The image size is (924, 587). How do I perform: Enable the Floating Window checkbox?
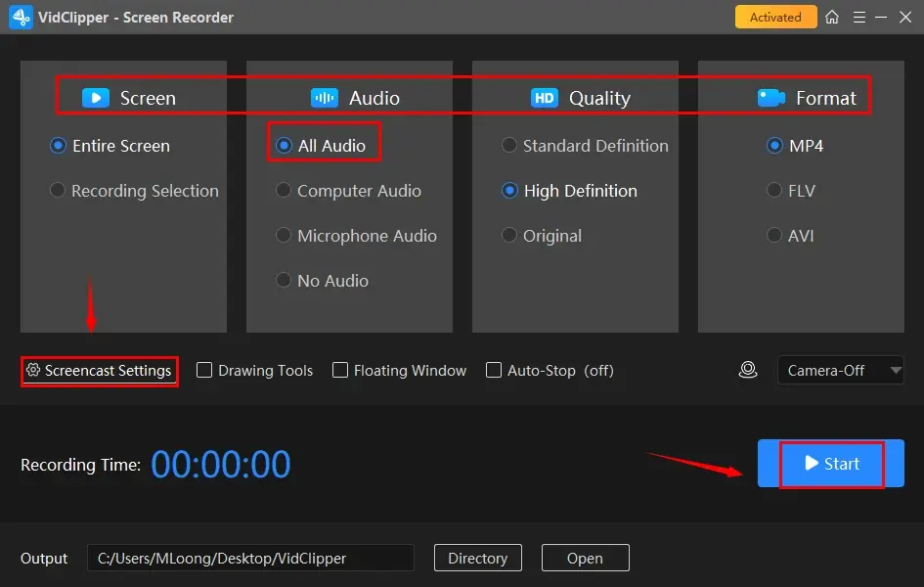coord(340,370)
